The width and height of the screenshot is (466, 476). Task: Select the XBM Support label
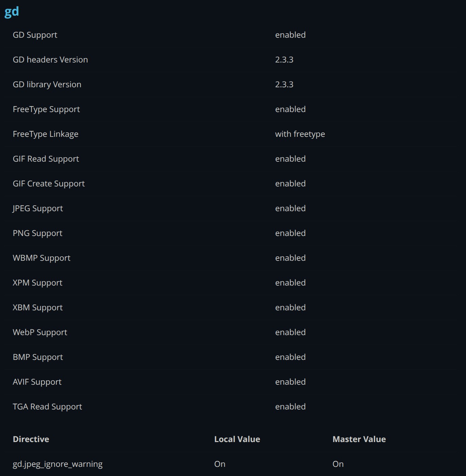click(38, 308)
